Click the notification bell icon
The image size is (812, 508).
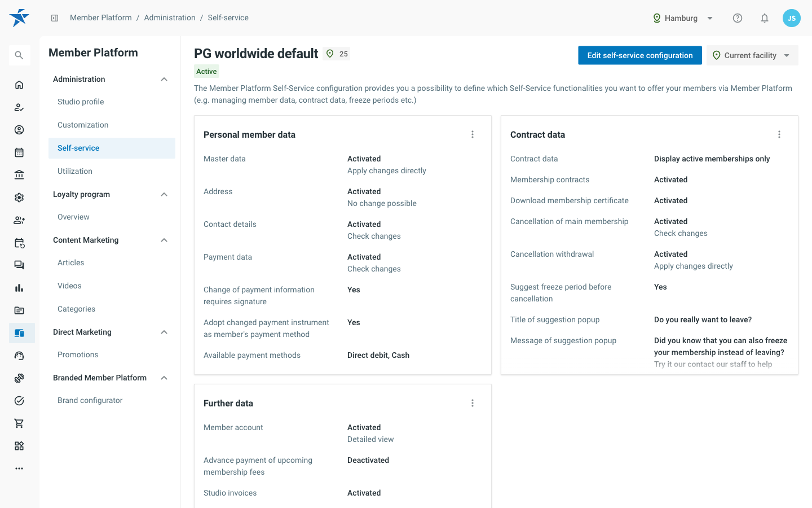[x=765, y=18]
